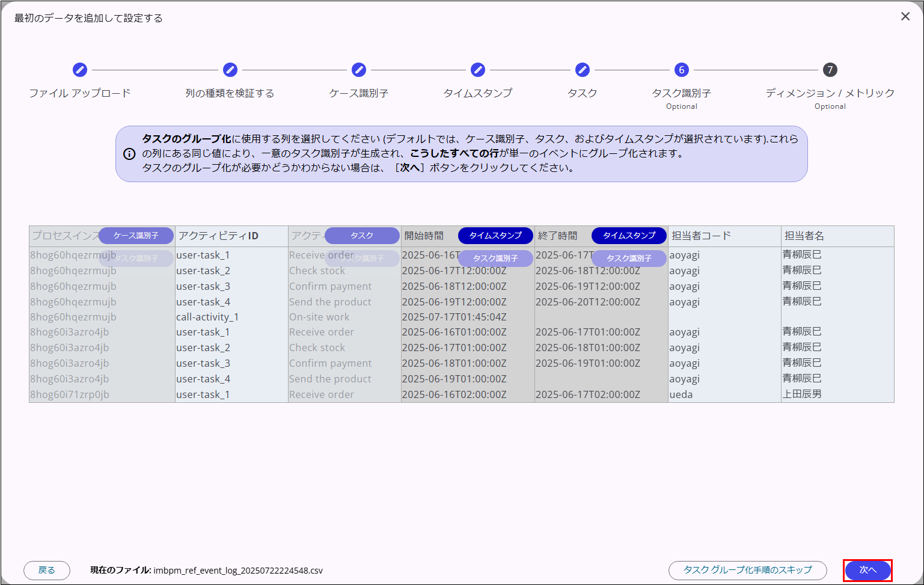Click the File Upload step pencil icon

click(x=79, y=70)
